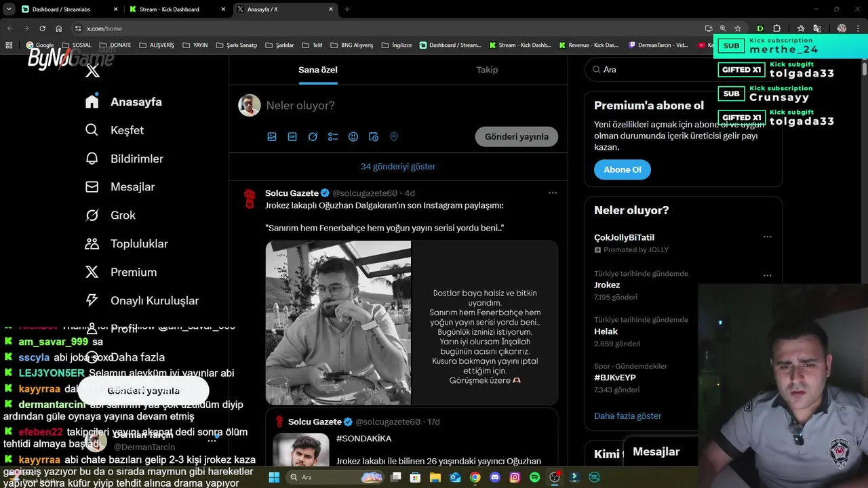The height and width of the screenshot is (488, 868).
Task: Click Gönderi yayınla button in composer
Action: pyautogui.click(x=517, y=137)
